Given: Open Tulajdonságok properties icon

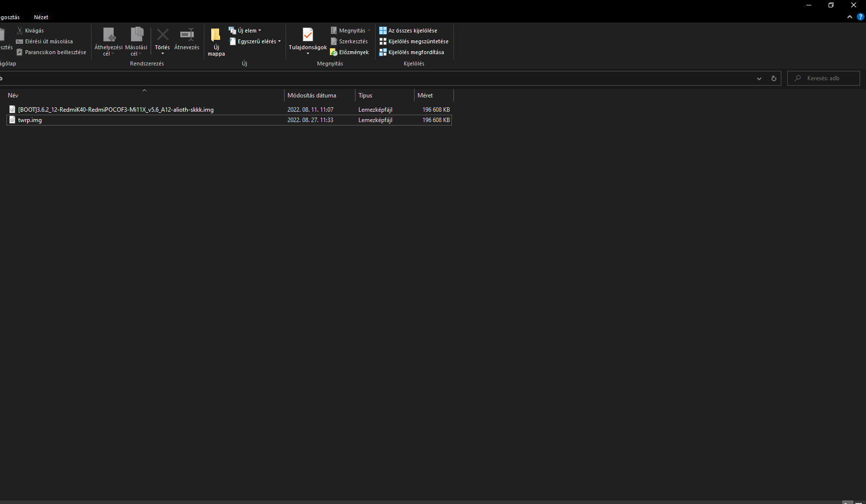Looking at the screenshot, I should click(308, 35).
